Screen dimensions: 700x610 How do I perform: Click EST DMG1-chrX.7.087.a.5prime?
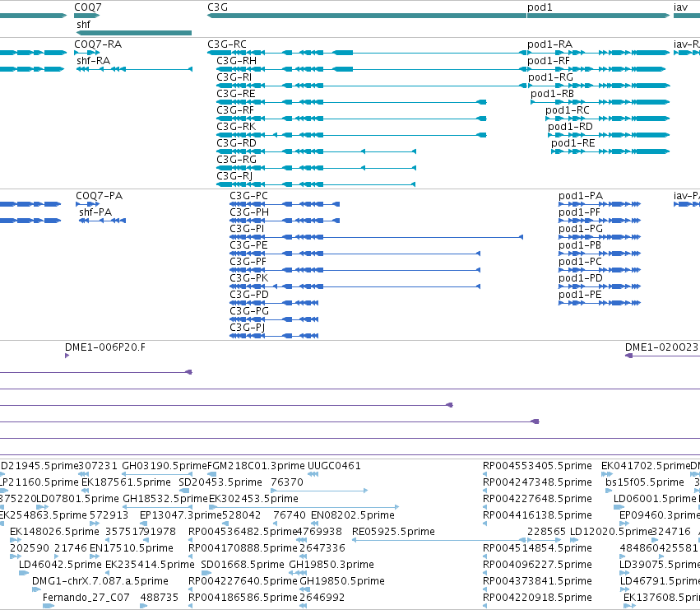pos(100,581)
